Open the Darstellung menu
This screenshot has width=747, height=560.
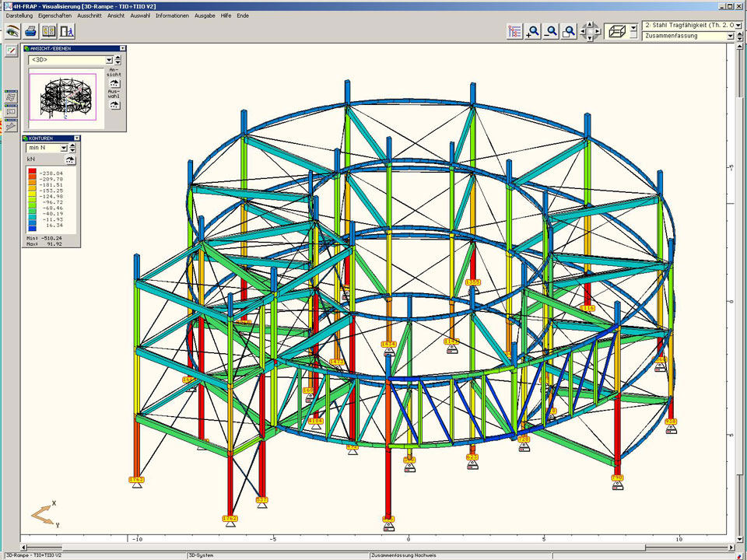pyautogui.click(x=19, y=16)
